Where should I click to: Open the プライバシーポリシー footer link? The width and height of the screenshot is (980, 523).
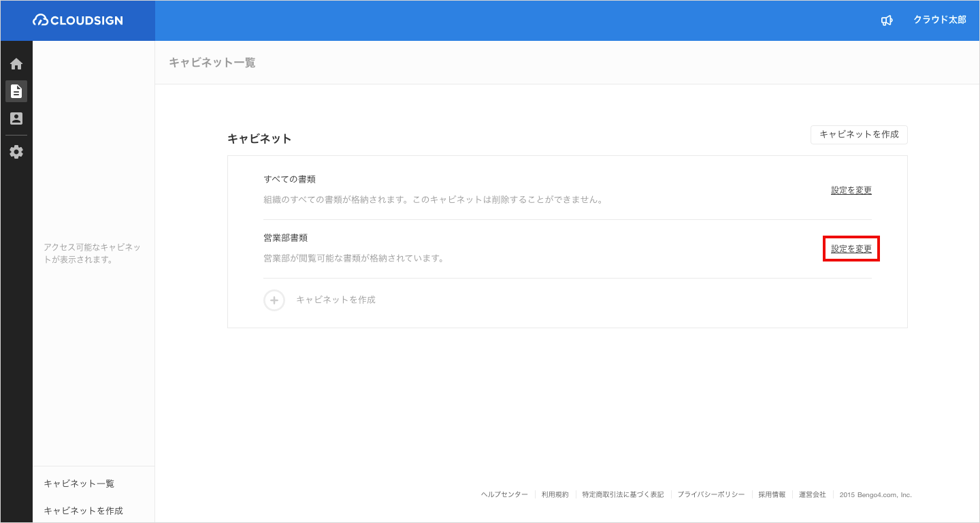point(710,494)
